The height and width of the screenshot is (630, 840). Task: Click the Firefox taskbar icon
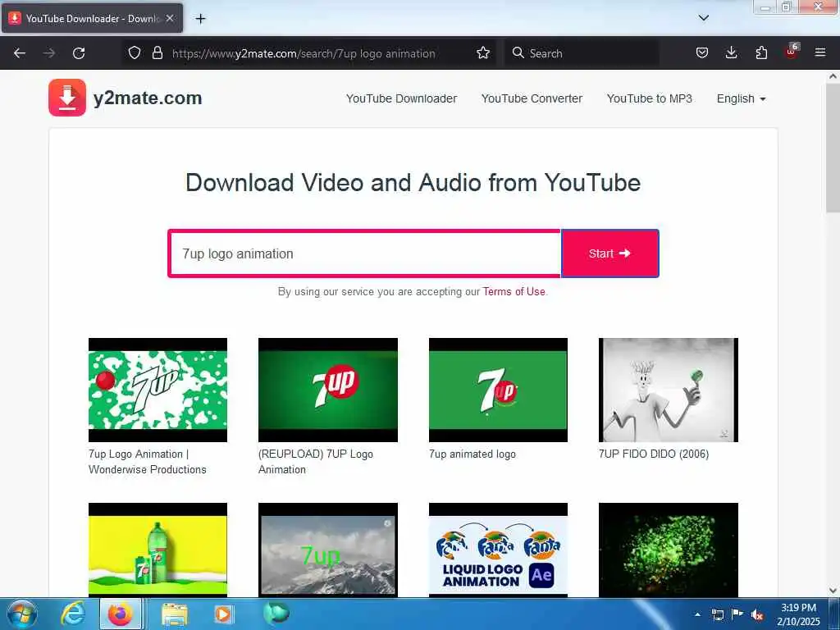point(120,614)
